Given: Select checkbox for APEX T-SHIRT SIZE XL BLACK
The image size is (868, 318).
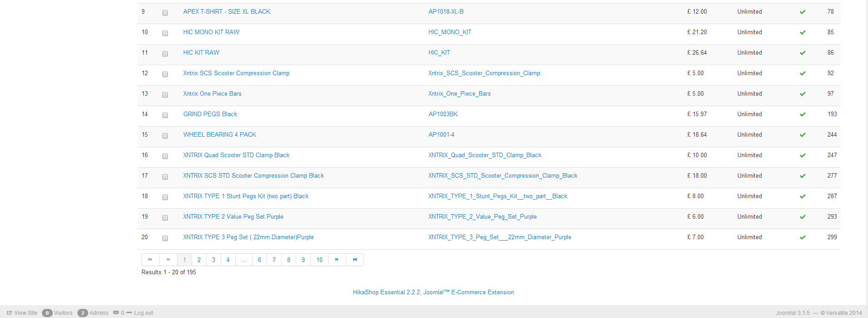Looking at the screenshot, I should pyautogui.click(x=165, y=13).
